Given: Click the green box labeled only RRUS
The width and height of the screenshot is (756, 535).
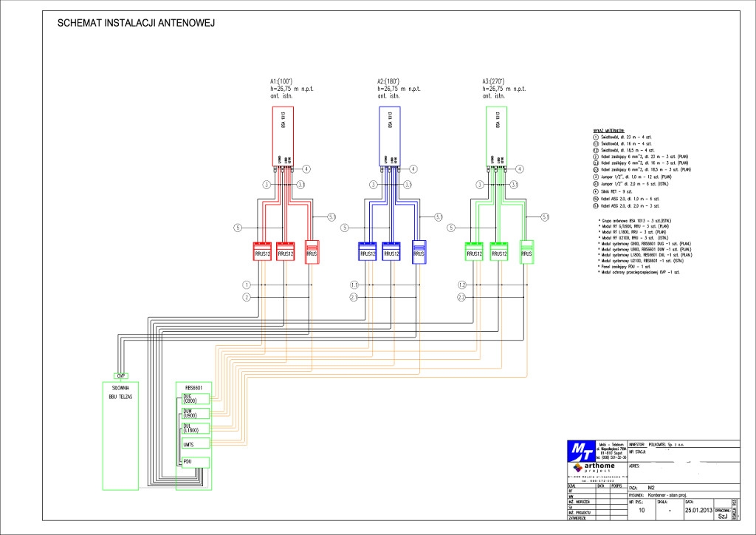Looking at the screenshot, I should click(526, 252).
